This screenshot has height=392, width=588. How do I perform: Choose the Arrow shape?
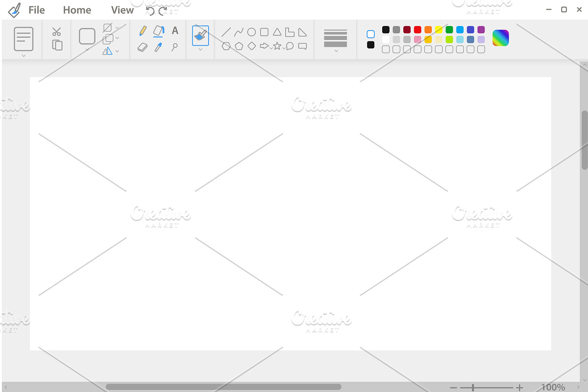(x=264, y=46)
